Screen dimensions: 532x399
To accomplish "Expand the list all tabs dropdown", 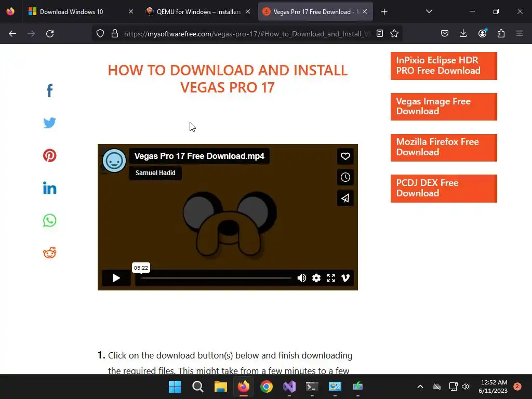I will [x=429, y=11].
